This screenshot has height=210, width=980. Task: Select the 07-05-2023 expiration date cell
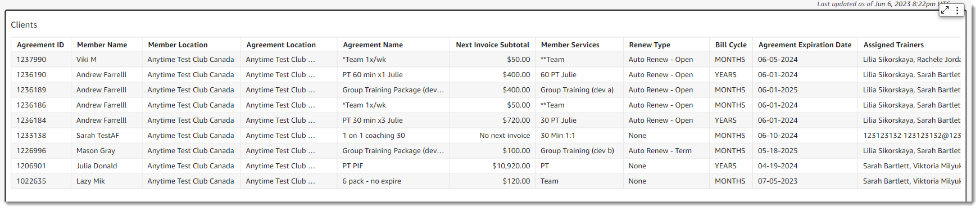[x=778, y=181]
